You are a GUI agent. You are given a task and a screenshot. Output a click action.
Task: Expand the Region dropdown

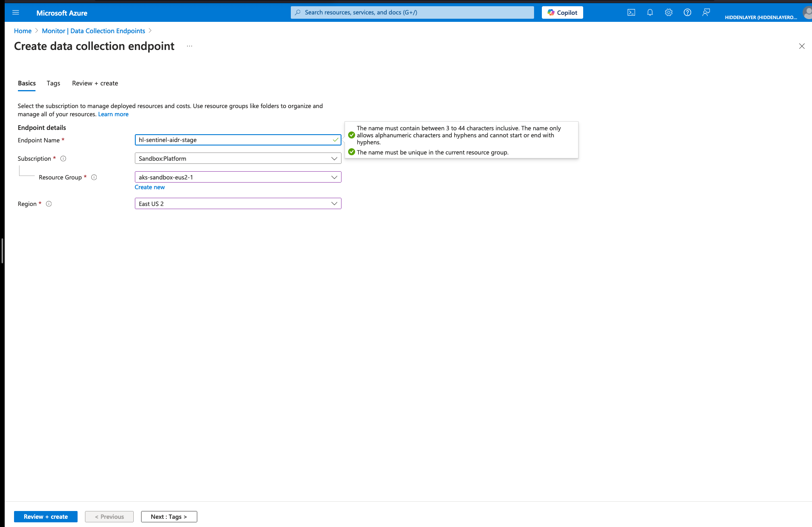pyautogui.click(x=238, y=204)
